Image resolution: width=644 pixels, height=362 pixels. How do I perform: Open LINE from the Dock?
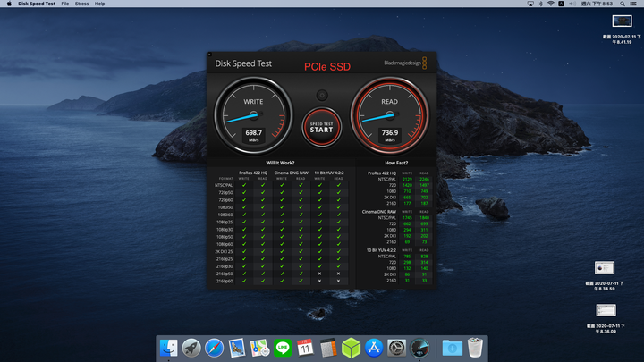283,348
